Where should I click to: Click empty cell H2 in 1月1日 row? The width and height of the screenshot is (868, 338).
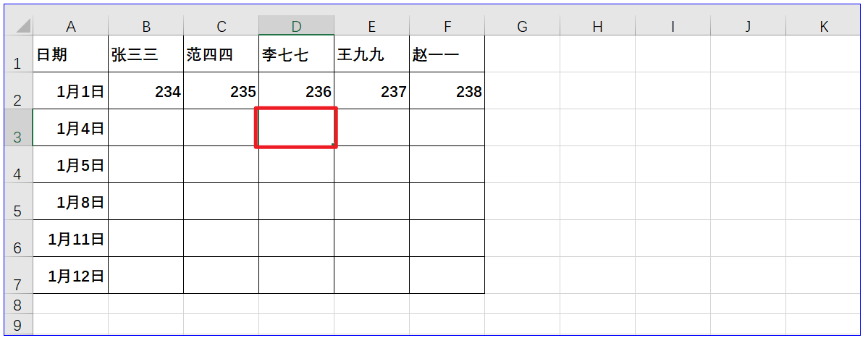click(597, 90)
